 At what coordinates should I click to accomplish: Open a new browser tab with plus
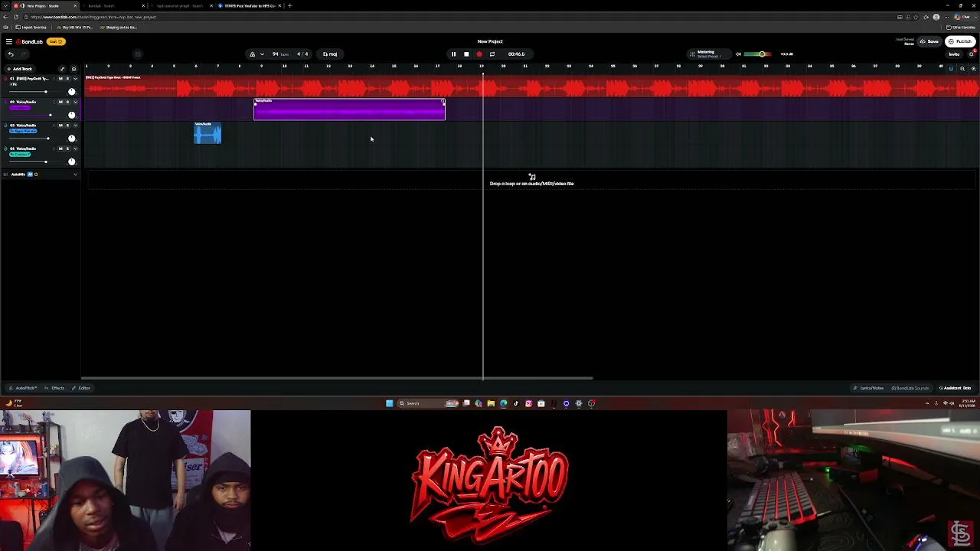[x=289, y=5]
